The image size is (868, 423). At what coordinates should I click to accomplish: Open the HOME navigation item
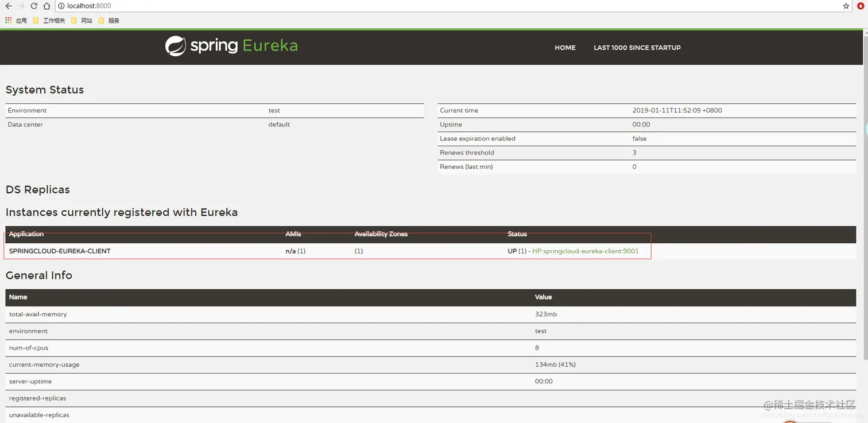click(565, 48)
